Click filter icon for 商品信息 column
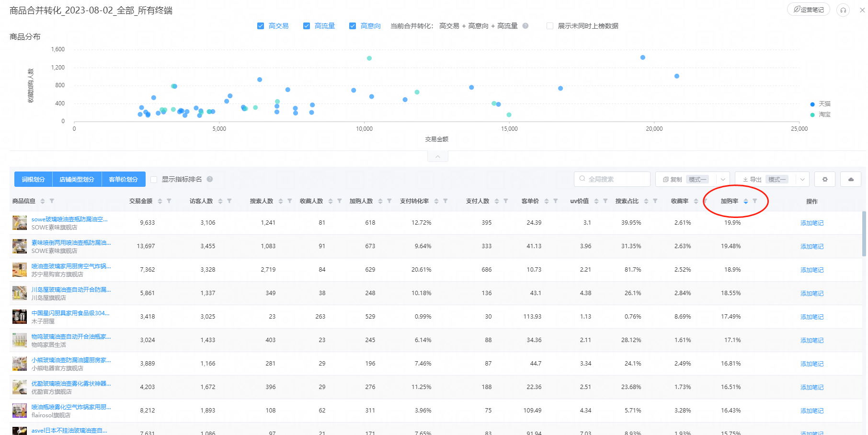 pyautogui.click(x=52, y=201)
